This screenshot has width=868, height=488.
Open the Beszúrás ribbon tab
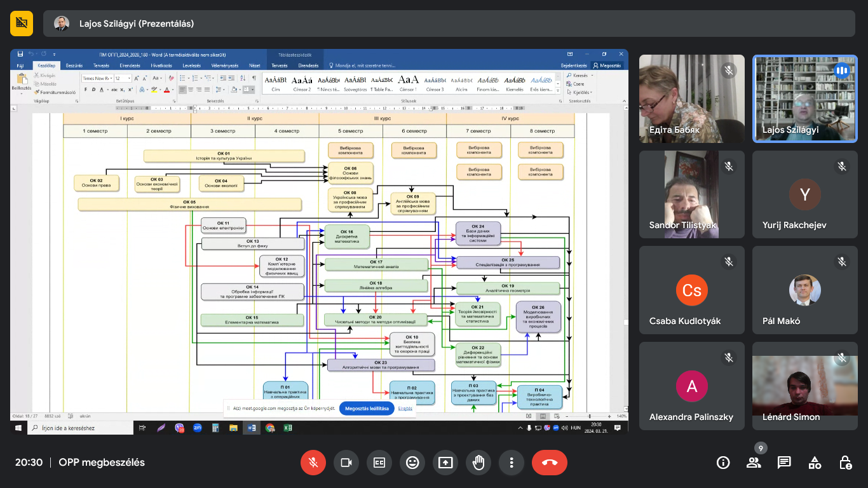(74, 65)
